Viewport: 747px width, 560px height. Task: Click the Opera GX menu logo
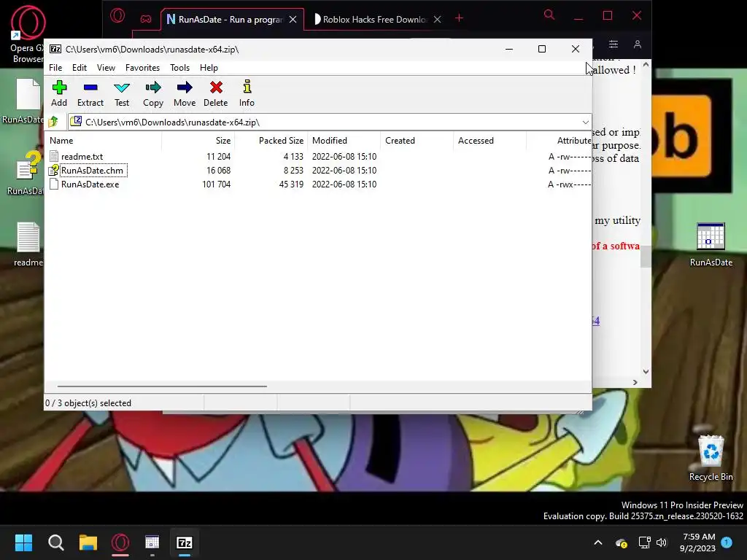(117, 16)
